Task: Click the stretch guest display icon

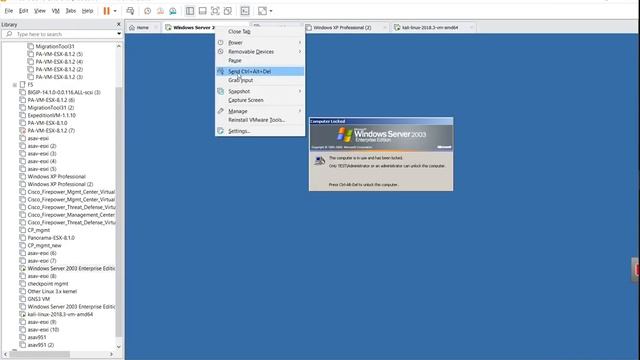Action: click(262, 11)
